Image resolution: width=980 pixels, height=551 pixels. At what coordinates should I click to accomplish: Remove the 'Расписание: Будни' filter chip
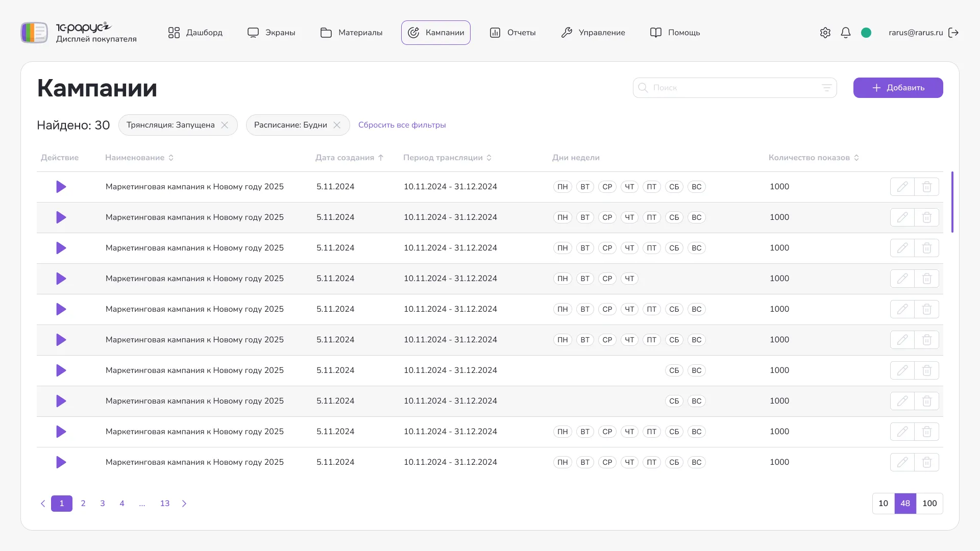pos(337,125)
